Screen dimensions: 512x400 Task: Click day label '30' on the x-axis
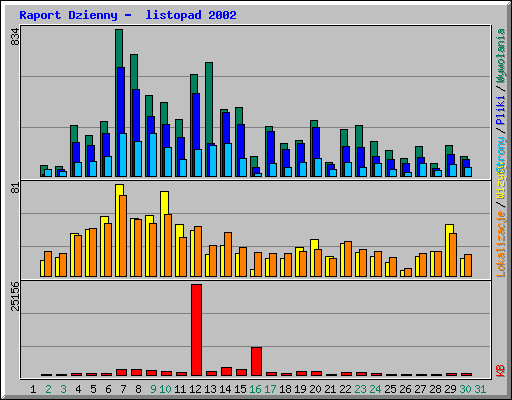point(465,389)
